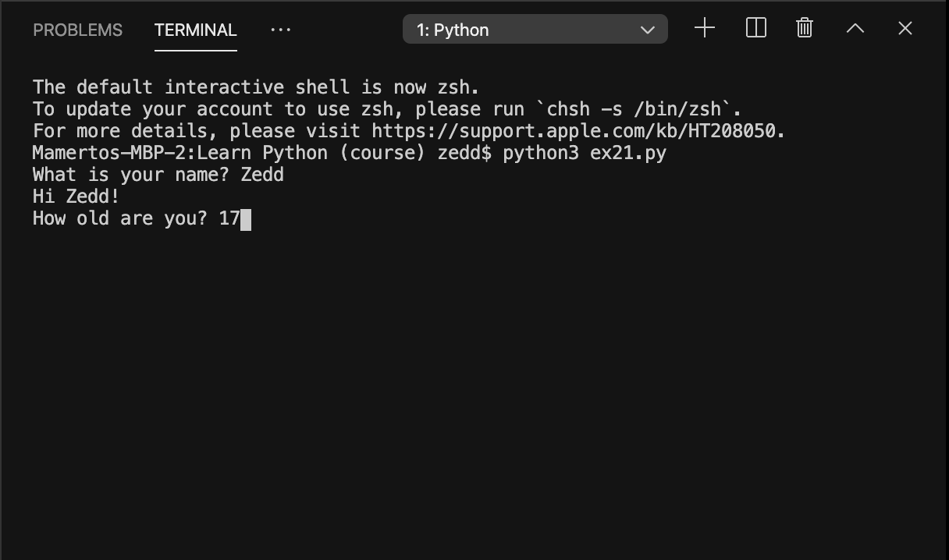Screen dimensions: 949x560
Task: Switch to the PROBLEMS tab
Action: (x=77, y=30)
